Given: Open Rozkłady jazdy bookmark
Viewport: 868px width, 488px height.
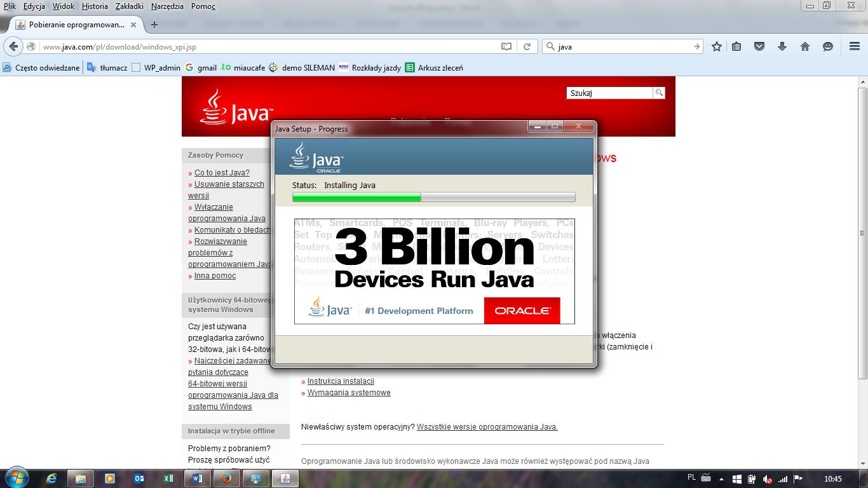Looking at the screenshot, I should [x=370, y=67].
